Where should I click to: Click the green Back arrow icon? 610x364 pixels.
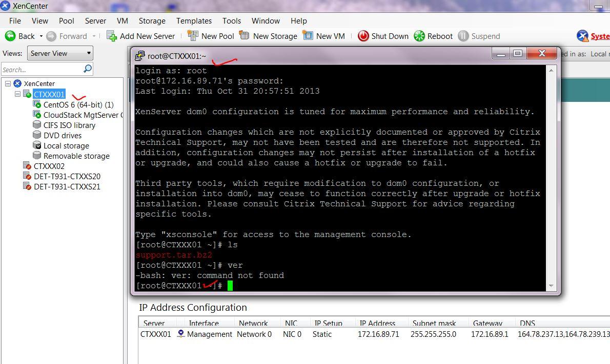pos(10,36)
